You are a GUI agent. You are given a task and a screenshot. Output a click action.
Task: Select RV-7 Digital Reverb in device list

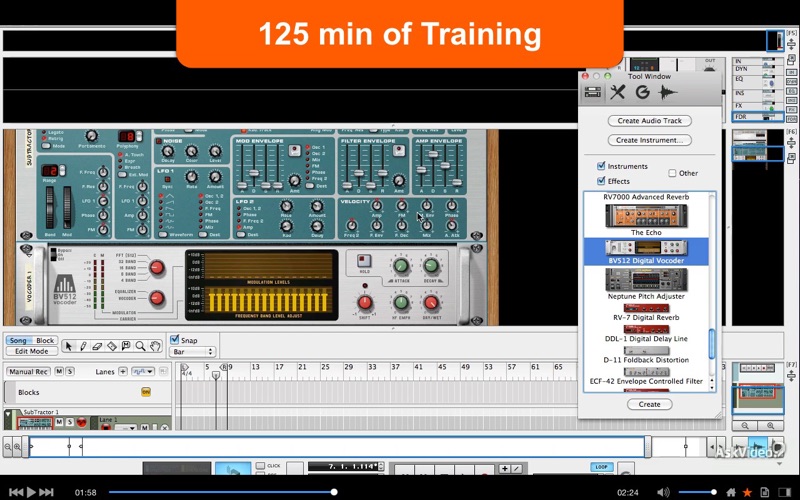click(646, 312)
